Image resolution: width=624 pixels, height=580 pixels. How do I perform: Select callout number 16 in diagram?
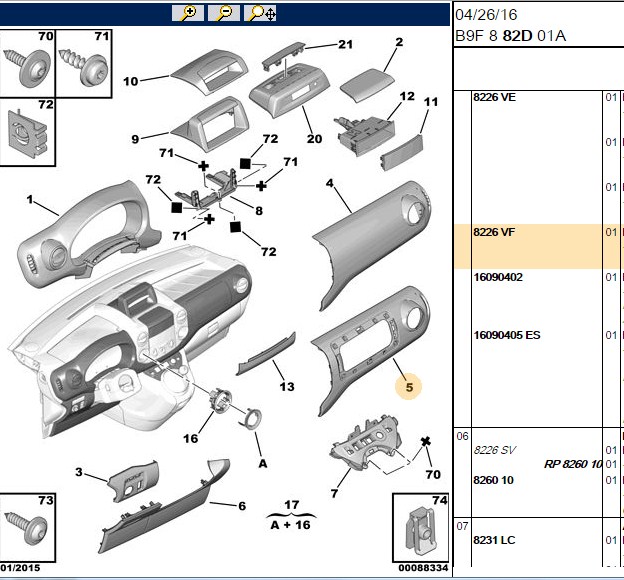(x=191, y=438)
